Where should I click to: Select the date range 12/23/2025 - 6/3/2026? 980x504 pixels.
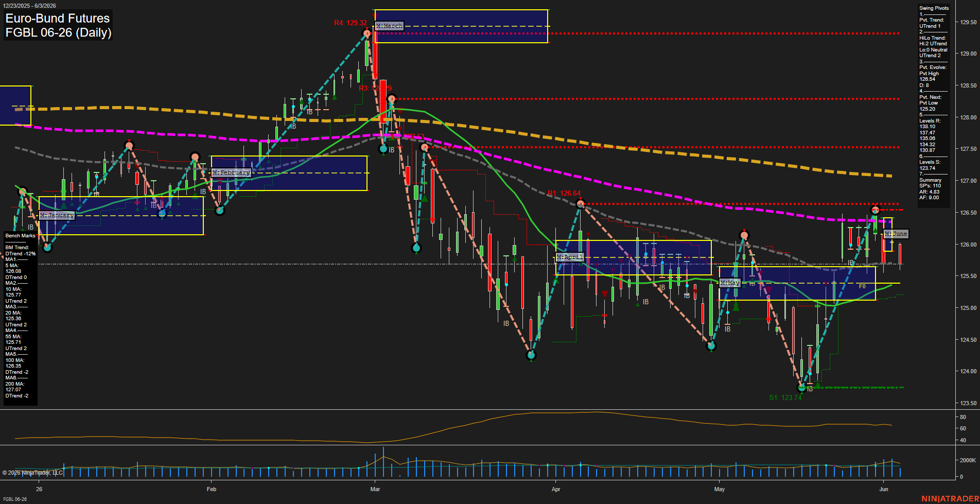pos(29,6)
